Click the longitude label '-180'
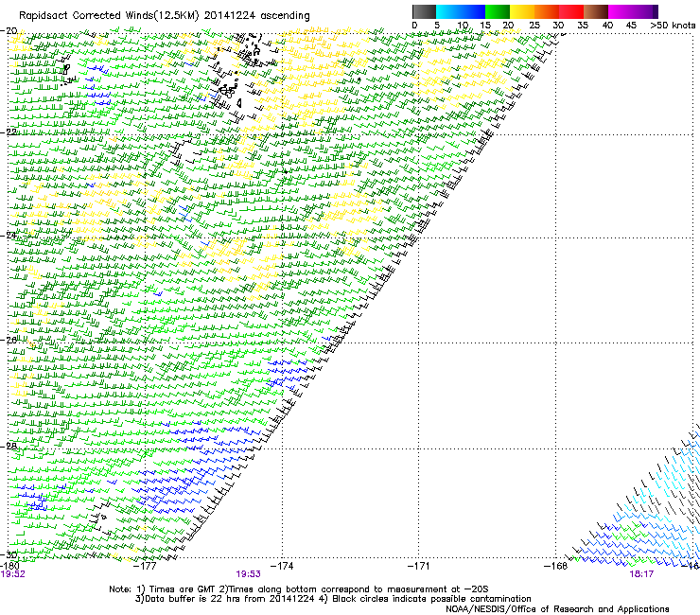This screenshot has width=700, height=615. (x=9, y=566)
